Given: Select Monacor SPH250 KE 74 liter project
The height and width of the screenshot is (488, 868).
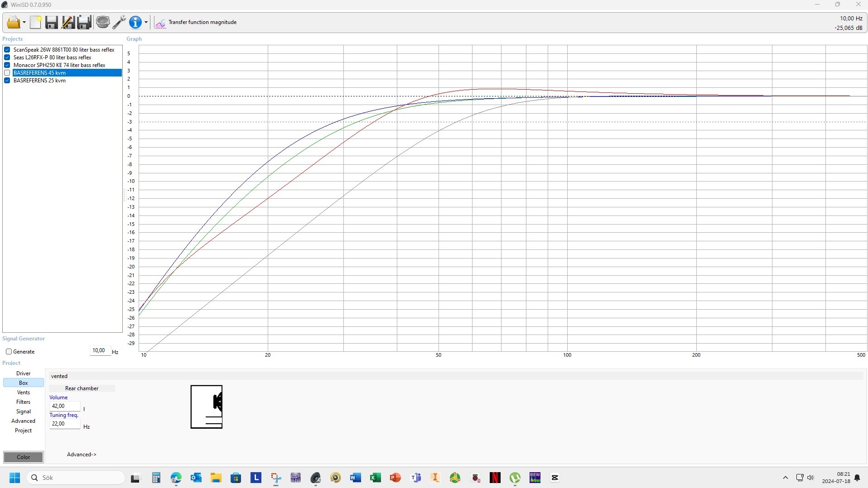Looking at the screenshot, I should (59, 65).
